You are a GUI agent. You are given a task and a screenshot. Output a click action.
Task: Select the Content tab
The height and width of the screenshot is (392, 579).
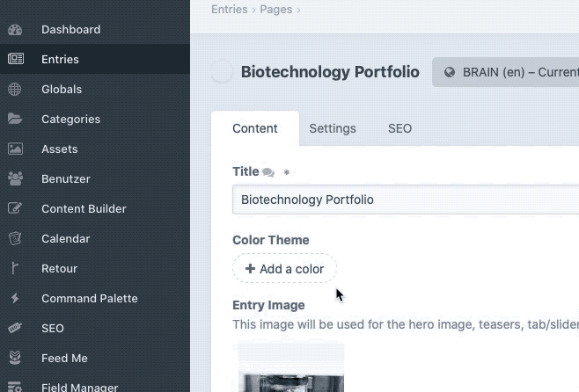[255, 128]
